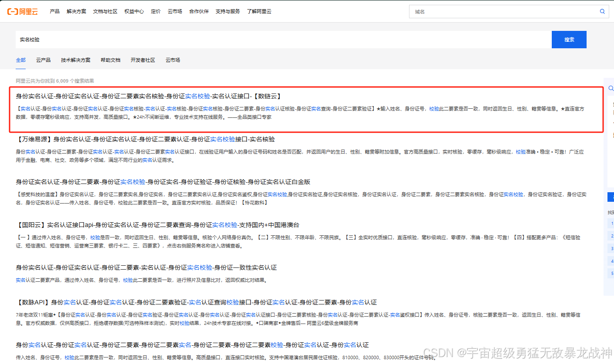This screenshot has height=364, width=614.
Task: Open last result title ending 身份实名认证
Action: (x=192, y=345)
